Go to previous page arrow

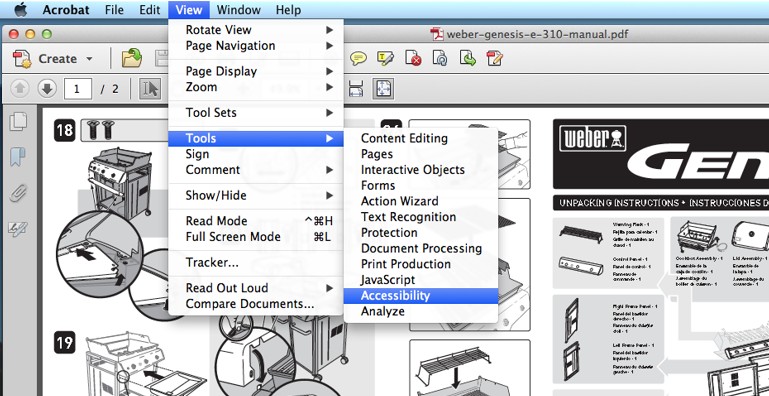coord(20,89)
